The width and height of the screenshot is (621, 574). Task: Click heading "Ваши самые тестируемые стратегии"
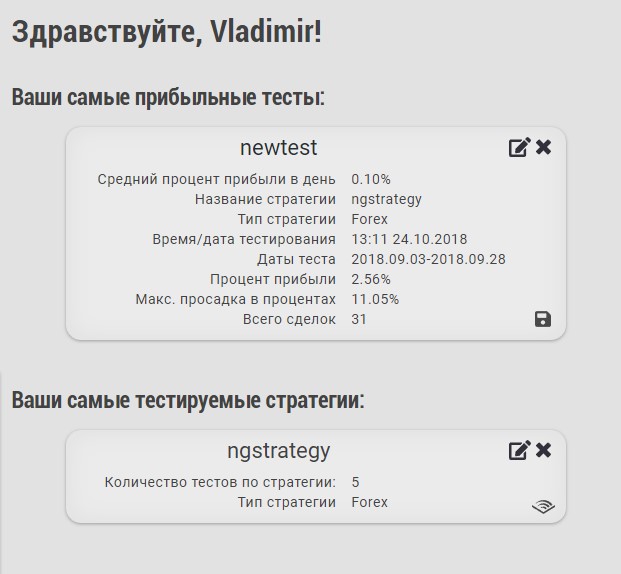[x=188, y=401]
